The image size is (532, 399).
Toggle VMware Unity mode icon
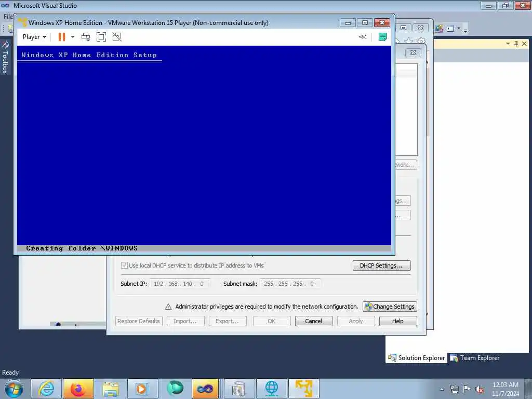[117, 37]
